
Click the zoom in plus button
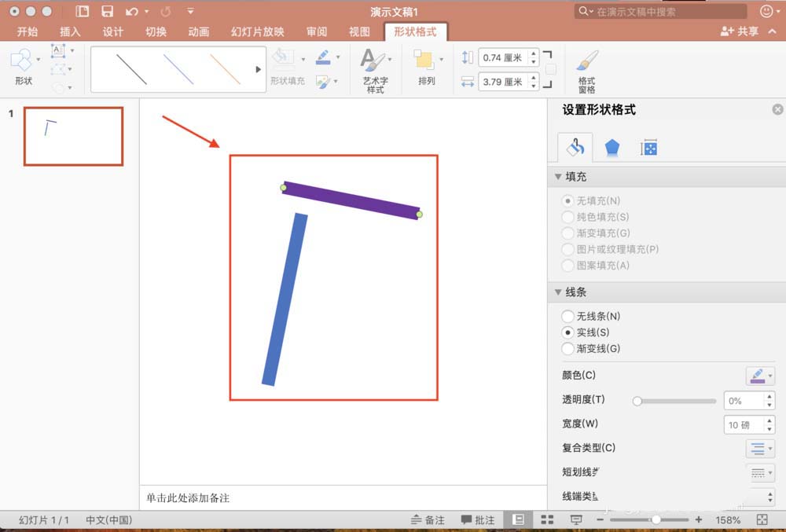click(x=699, y=520)
